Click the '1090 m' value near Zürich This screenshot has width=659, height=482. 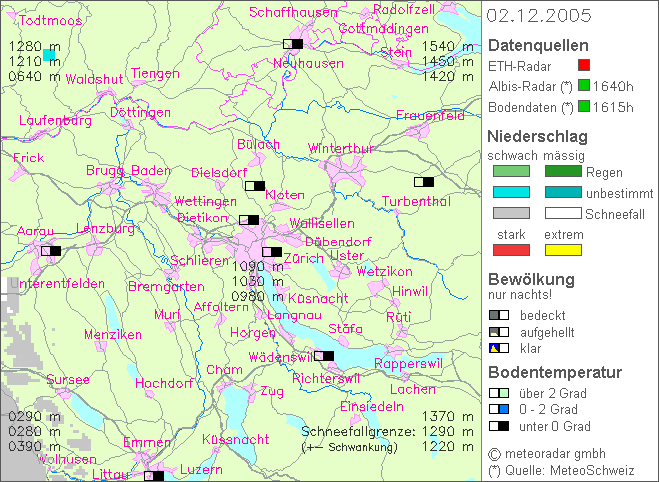click(258, 266)
